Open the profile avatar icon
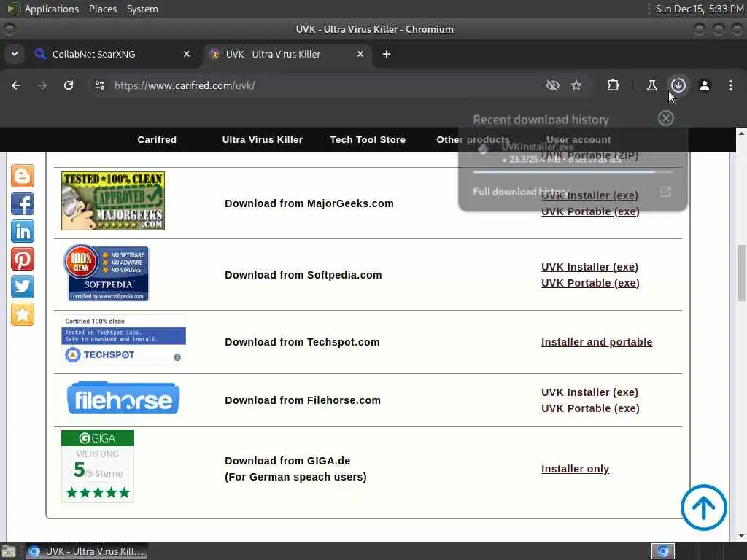The image size is (747, 560). coord(705,85)
